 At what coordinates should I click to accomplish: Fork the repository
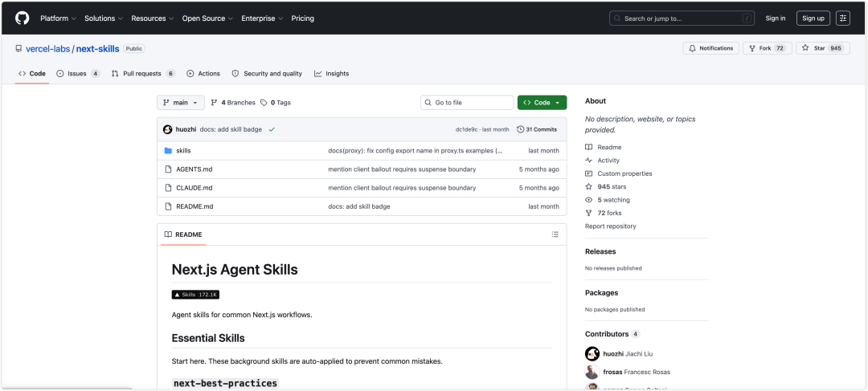pos(768,48)
